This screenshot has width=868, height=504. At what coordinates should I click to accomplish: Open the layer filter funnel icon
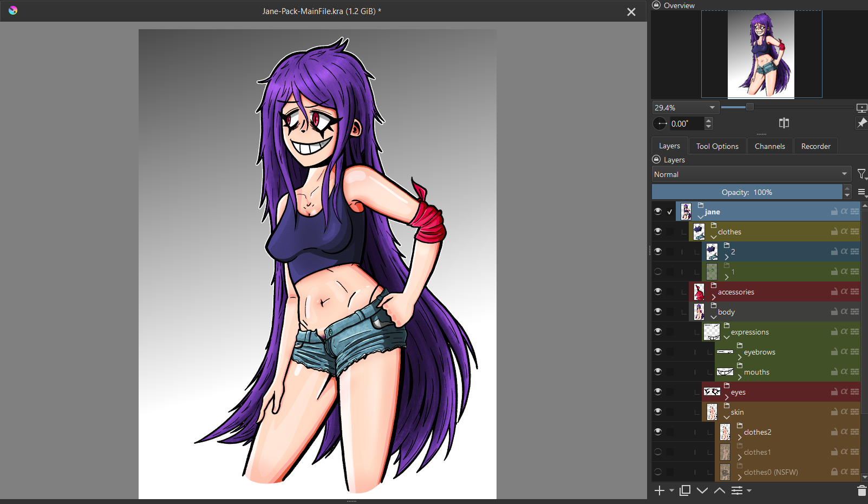[x=862, y=174]
